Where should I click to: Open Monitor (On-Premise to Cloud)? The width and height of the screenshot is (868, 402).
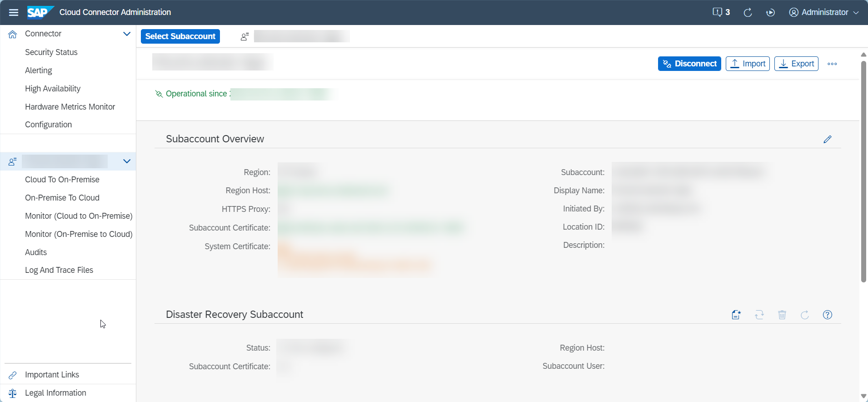point(79,234)
